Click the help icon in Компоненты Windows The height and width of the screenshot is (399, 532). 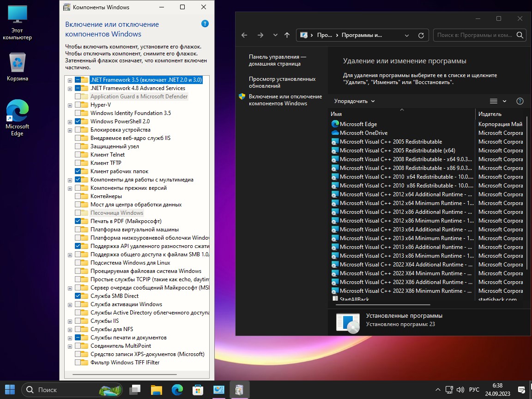(x=205, y=24)
